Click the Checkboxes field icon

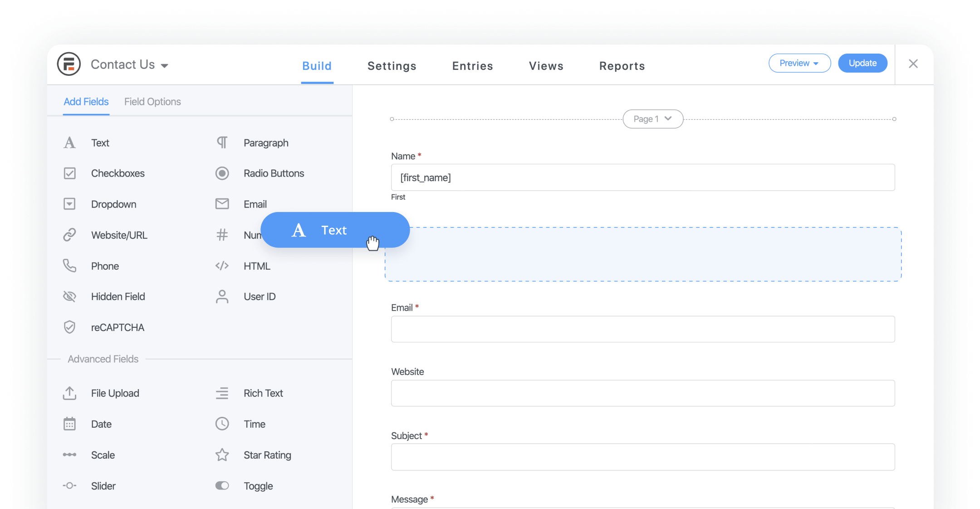tap(70, 173)
